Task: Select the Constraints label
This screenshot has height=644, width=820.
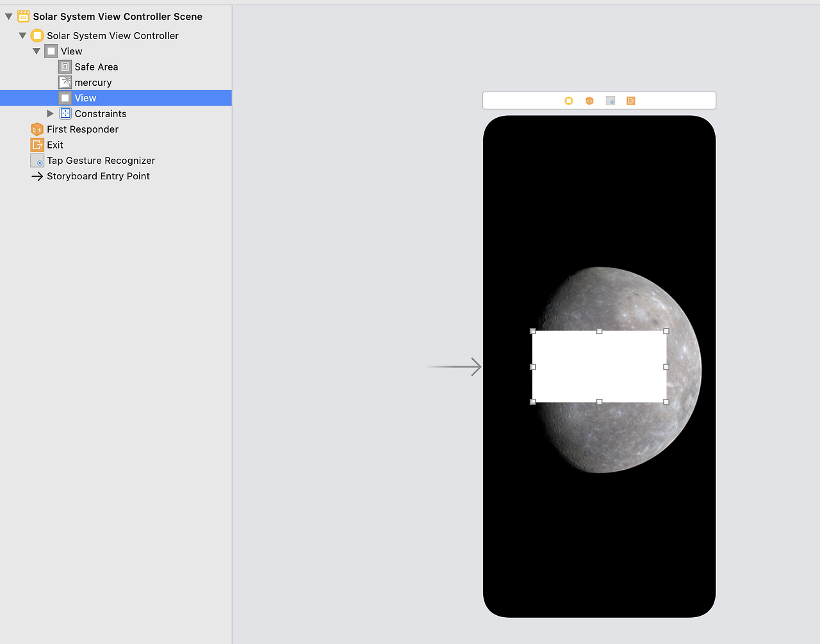Action: click(101, 113)
